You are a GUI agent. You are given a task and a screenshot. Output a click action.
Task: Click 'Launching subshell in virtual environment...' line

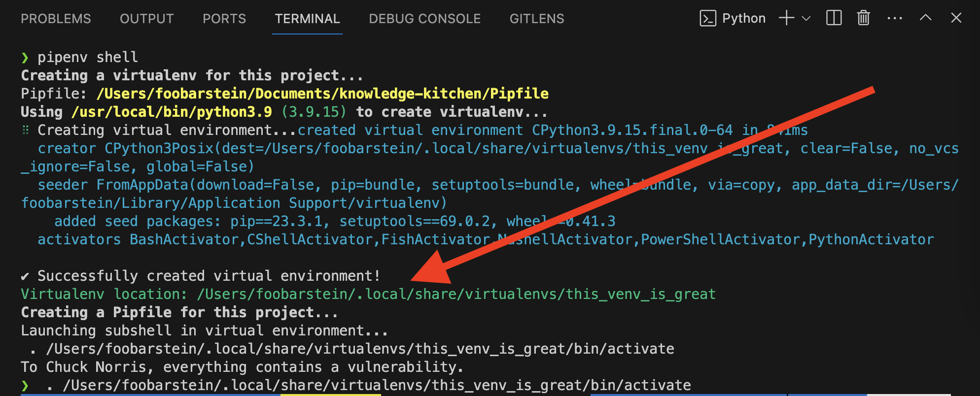click(x=205, y=330)
